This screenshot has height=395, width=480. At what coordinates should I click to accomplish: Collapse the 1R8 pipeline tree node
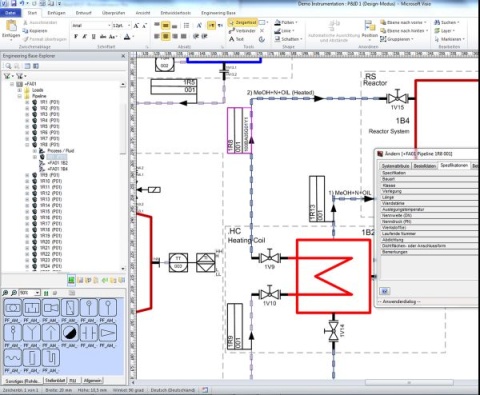tap(27, 145)
